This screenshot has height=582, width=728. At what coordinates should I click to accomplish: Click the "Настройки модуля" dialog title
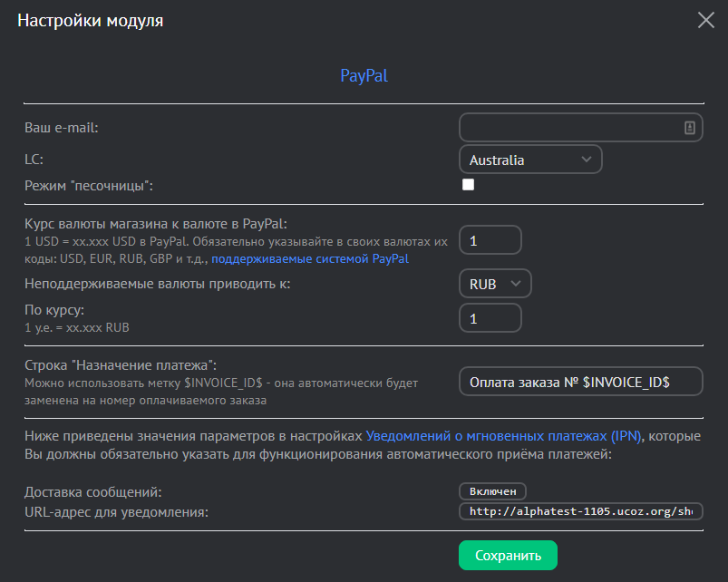[x=91, y=20]
